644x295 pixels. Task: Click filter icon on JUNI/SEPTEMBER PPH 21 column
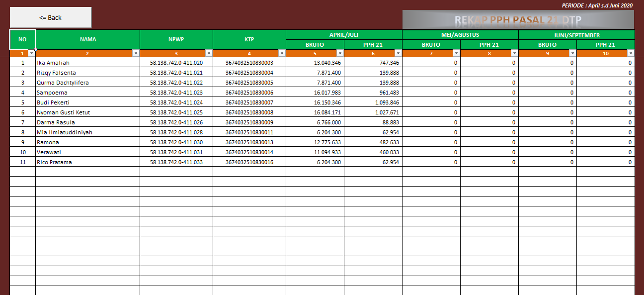click(631, 53)
